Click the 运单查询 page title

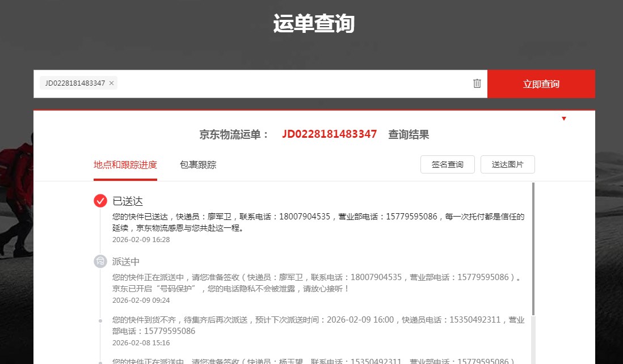(314, 24)
